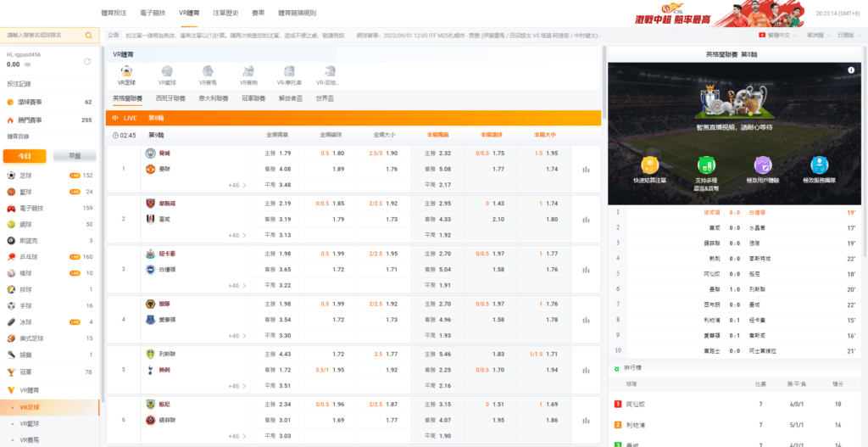The height and width of the screenshot is (447, 868).
Task: Click the balance refresh icon
Action: coord(87,62)
